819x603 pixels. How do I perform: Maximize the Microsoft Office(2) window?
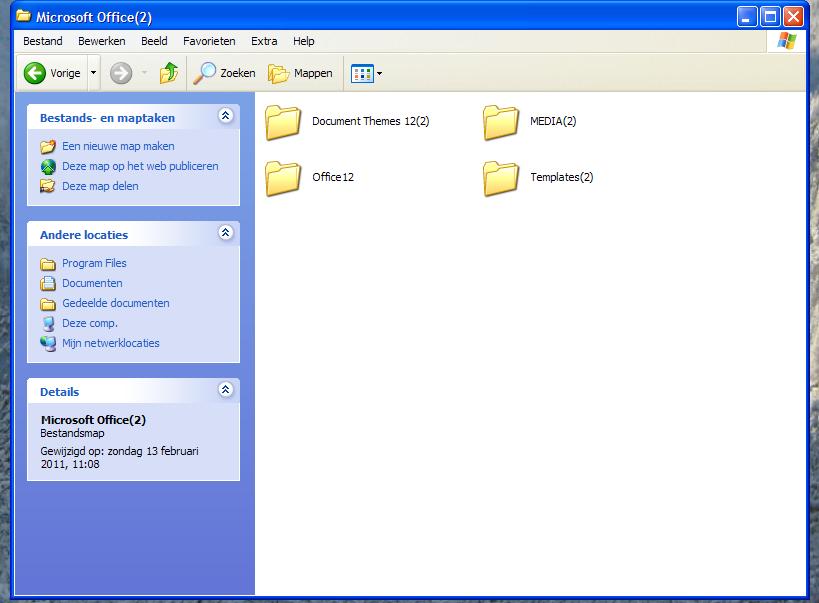[x=770, y=17]
